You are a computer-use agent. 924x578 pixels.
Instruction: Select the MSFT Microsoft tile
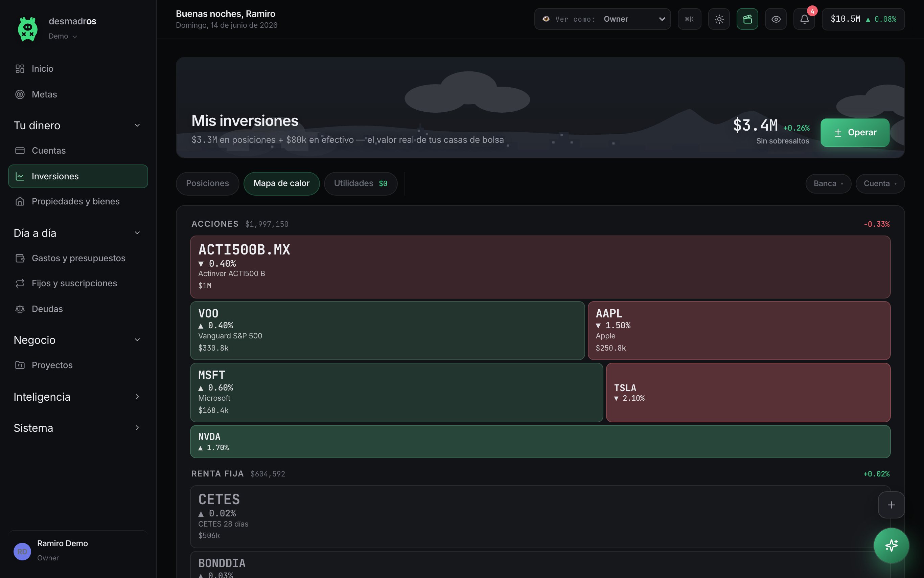[396, 393]
